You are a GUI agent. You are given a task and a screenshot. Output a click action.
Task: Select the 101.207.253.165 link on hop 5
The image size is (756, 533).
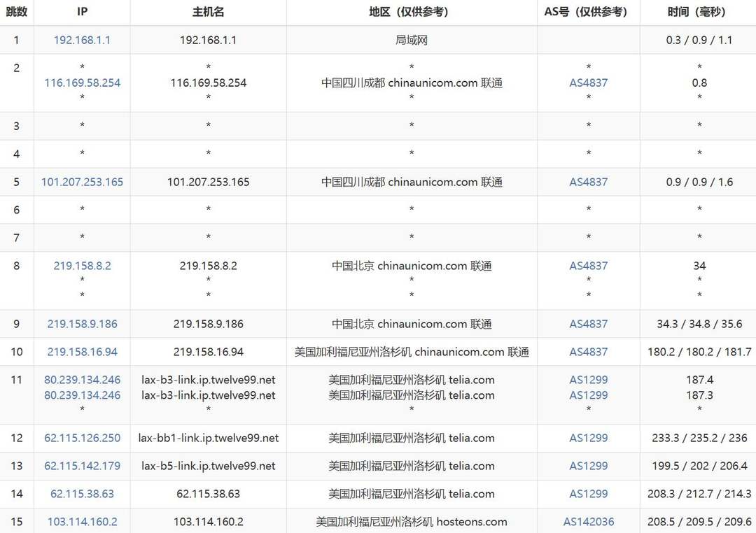[82, 181]
